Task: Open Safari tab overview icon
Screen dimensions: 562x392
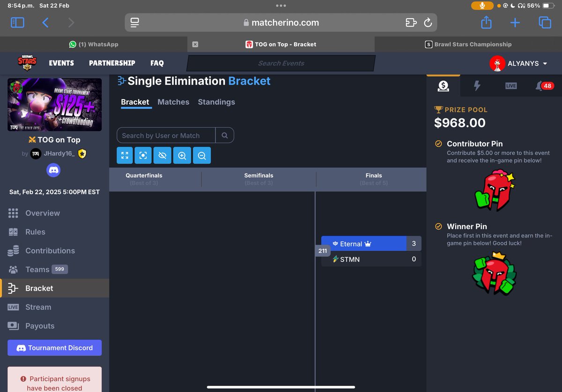Action: click(545, 22)
